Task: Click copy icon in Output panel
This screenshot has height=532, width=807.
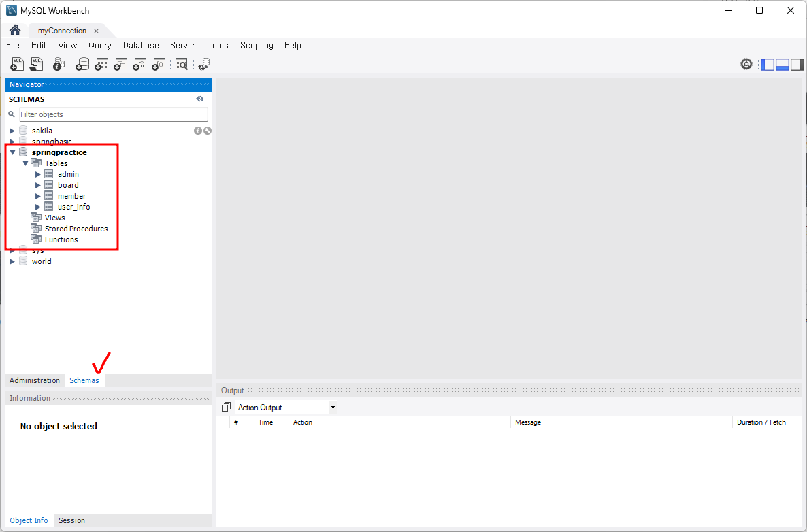Action: (226, 407)
